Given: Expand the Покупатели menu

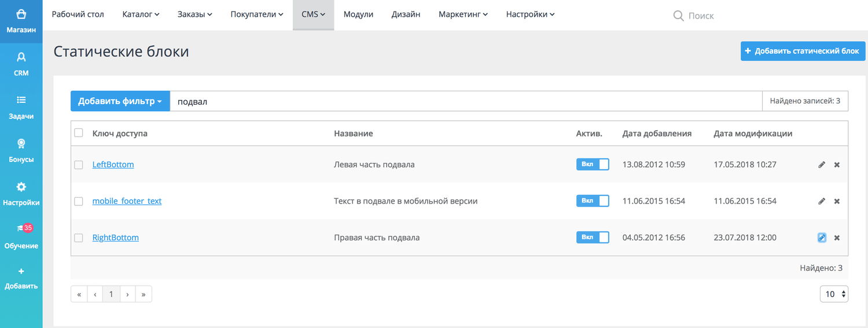Looking at the screenshot, I should tap(257, 14).
